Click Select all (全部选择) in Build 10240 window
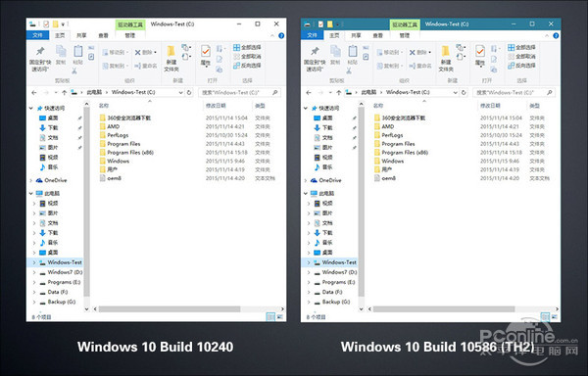This screenshot has width=588, height=376. pyautogui.click(x=247, y=48)
